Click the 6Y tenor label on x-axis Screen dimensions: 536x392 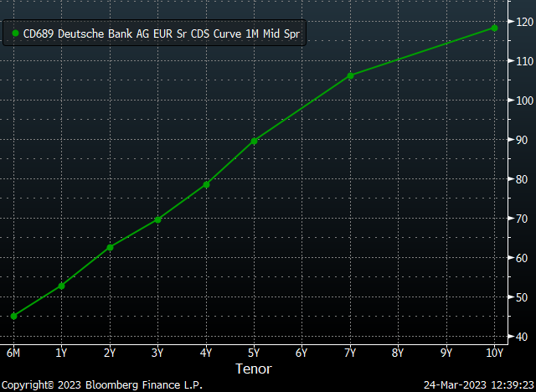[301, 353]
